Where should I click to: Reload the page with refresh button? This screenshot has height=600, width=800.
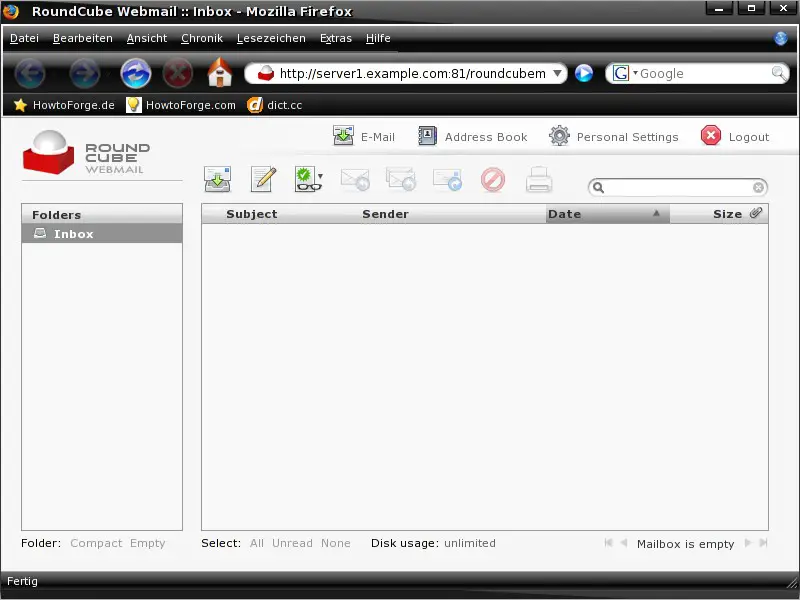[136, 73]
